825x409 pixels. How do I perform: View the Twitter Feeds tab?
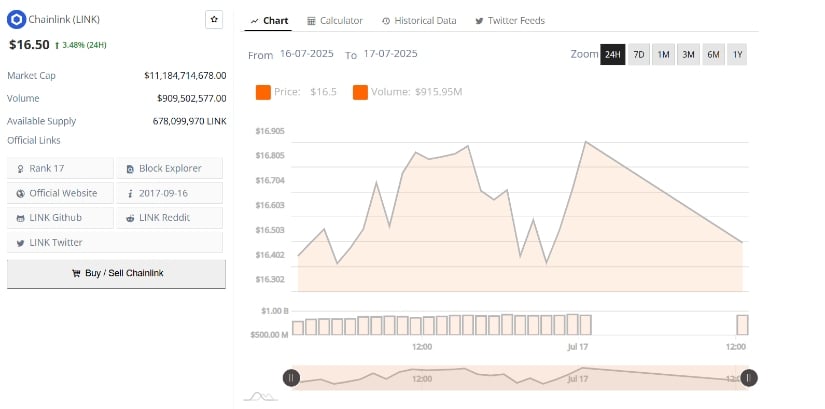tap(510, 21)
